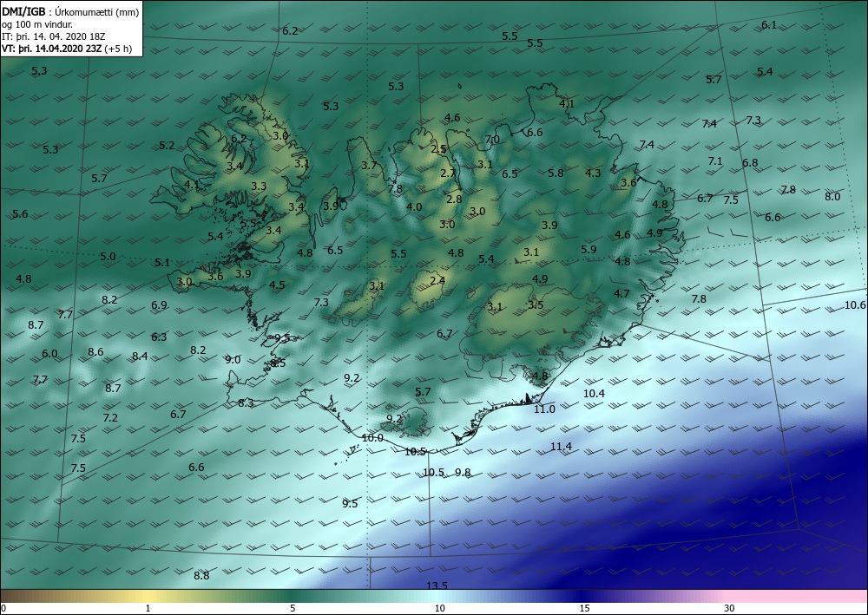The width and height of the screenshot is (868, 615).
Task: Click the 4.7 value in the east
Action: [x=621, y=294]
